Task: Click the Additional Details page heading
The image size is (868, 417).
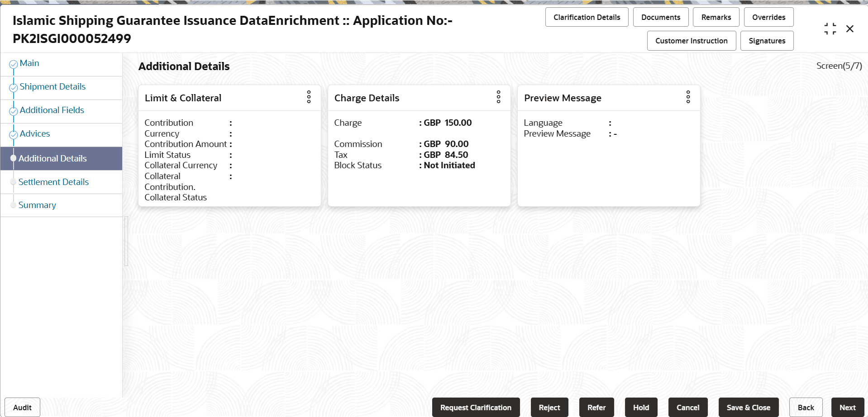Action: (x=184, y=66)
